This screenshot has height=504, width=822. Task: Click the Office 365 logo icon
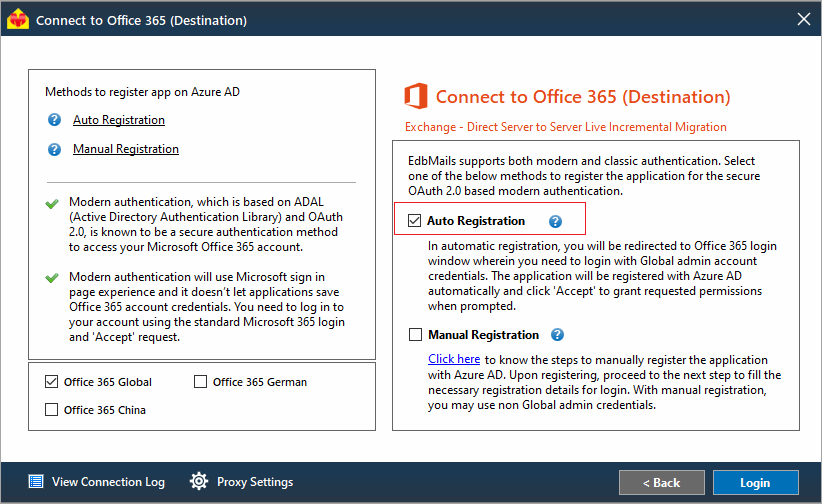tap(416, 96)
